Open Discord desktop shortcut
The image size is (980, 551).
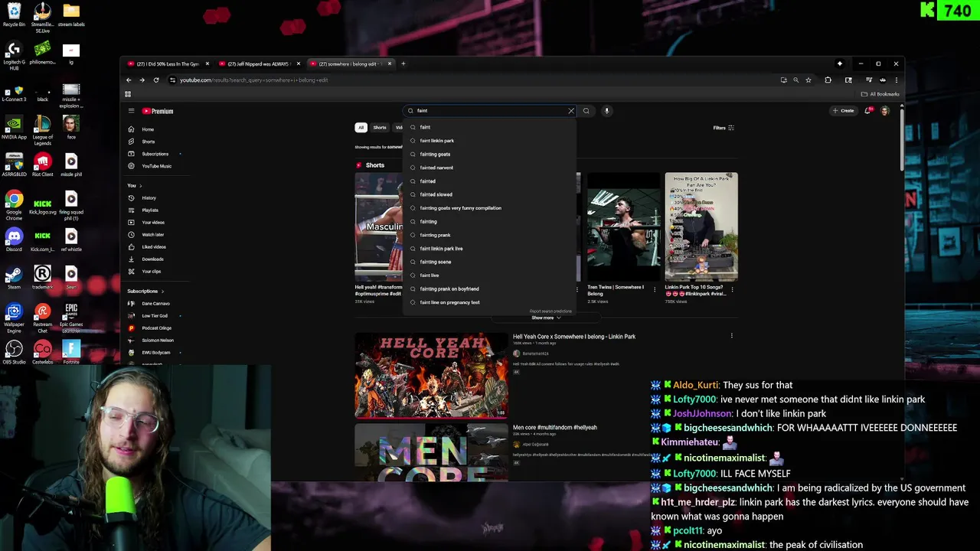pyautogui.click(x=14, y=240)
